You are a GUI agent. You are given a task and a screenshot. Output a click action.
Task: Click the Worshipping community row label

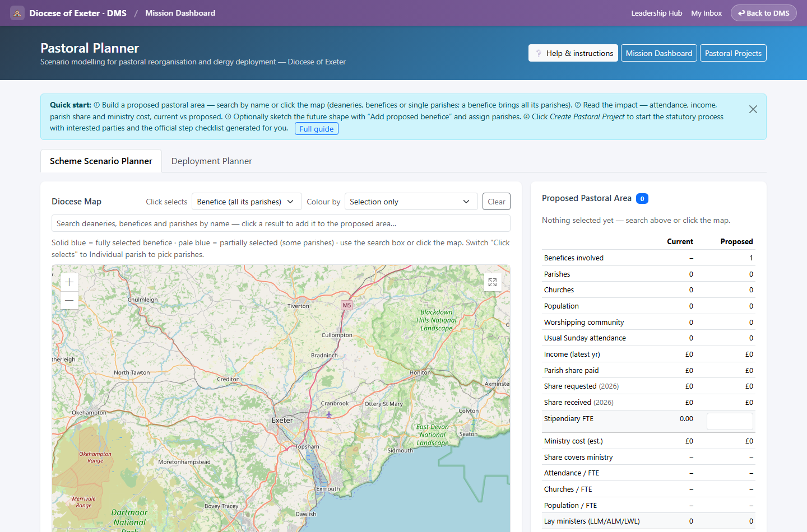[x=584, y=323]
